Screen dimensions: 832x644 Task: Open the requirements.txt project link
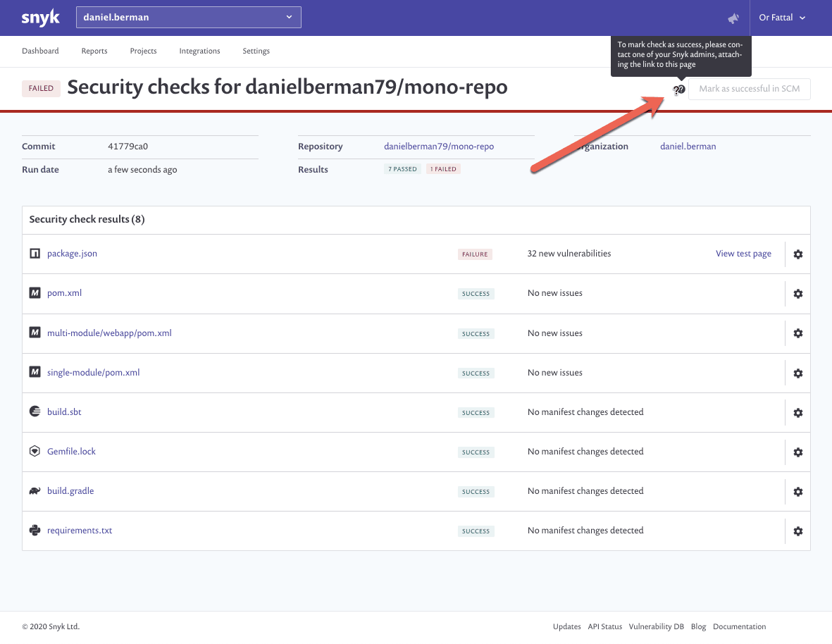(80, 531)
